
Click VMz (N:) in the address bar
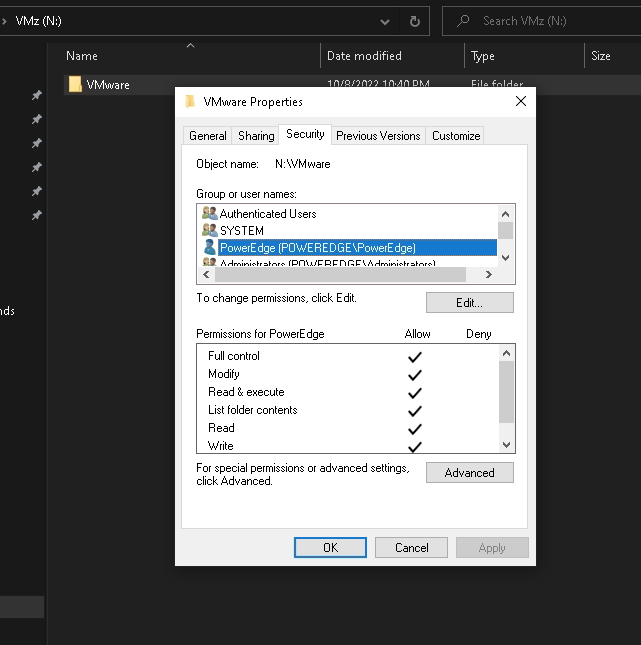pos(38,21)
